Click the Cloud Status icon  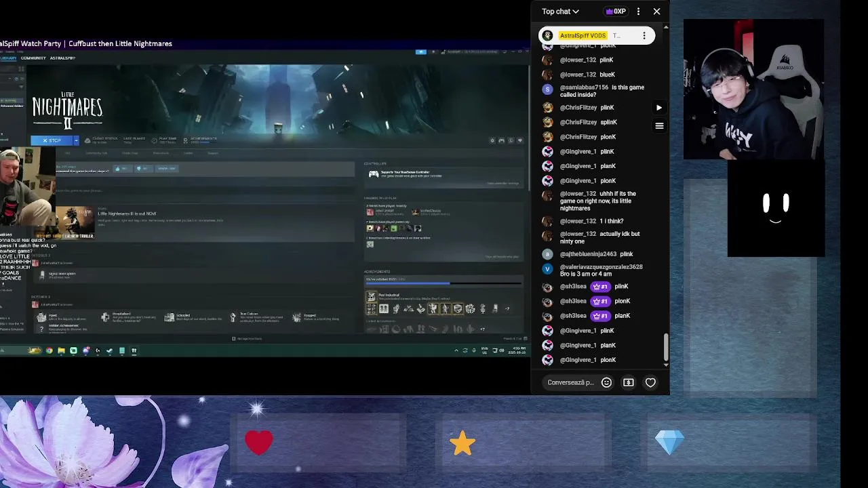pyautogui.click(x=87, y=140)
